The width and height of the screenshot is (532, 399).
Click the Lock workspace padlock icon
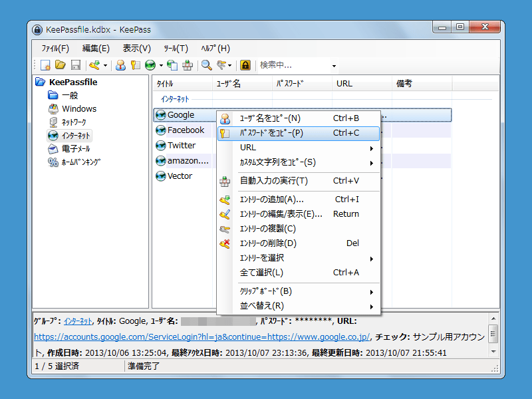(x=245, y=65)
